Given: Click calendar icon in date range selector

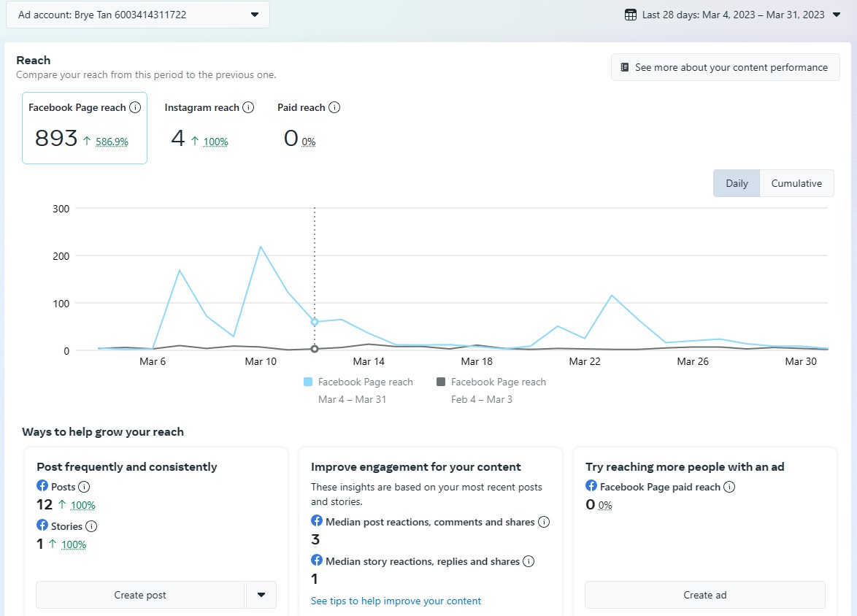Looking at the screenshot, I should 631,15.
